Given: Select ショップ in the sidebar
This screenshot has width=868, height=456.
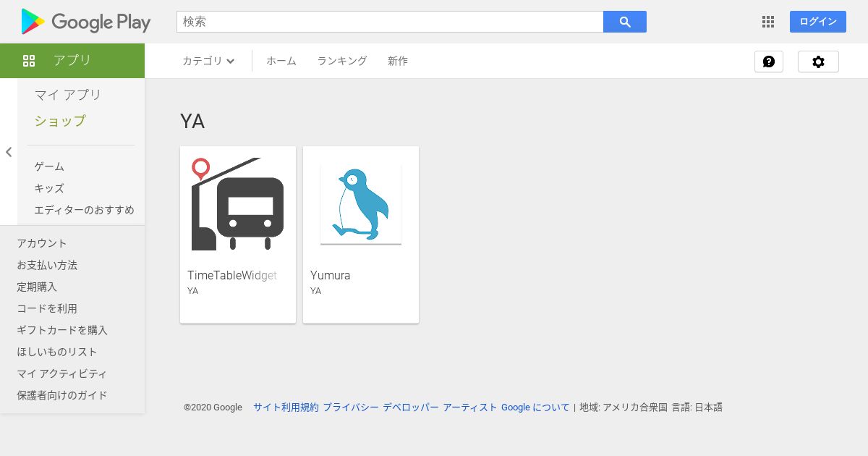Looking at the screenshot, I should [60, 121].
